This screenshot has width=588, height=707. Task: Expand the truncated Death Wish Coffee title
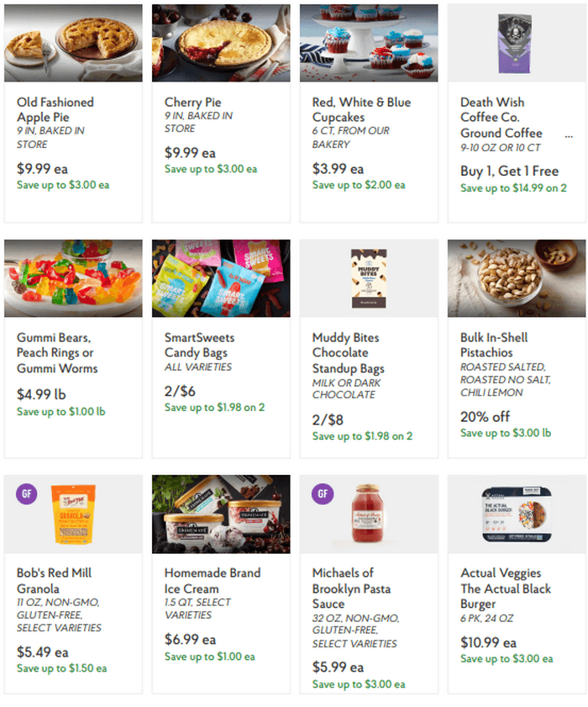point(569,133)
